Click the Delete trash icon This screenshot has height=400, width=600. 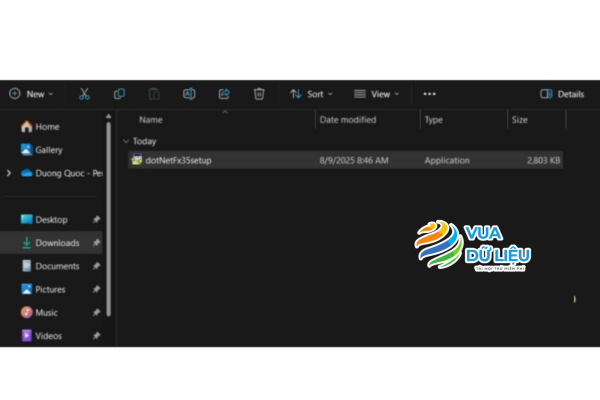[259, 94]
